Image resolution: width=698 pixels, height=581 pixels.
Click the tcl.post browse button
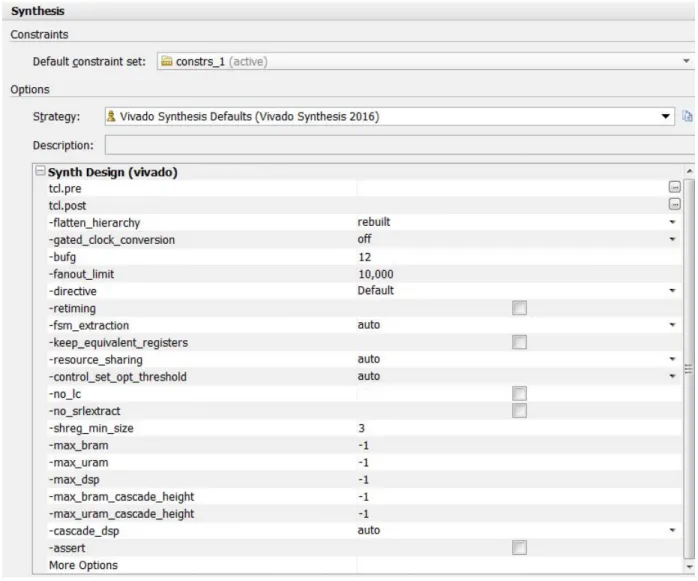(x=674, y=204)
